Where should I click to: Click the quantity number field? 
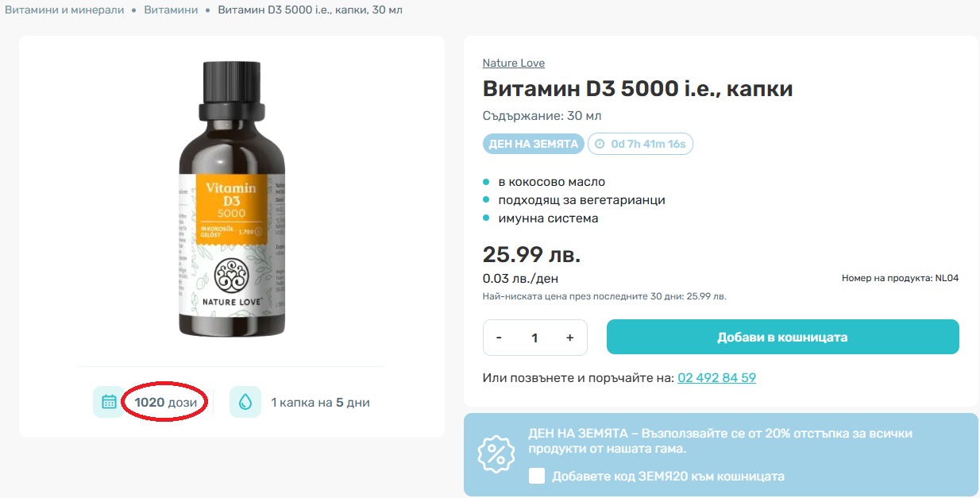click(534, 338)
